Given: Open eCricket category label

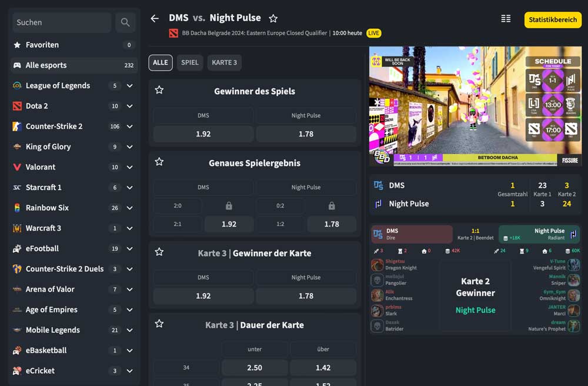Looking at the screenshot, I should (x=40, y=371).
